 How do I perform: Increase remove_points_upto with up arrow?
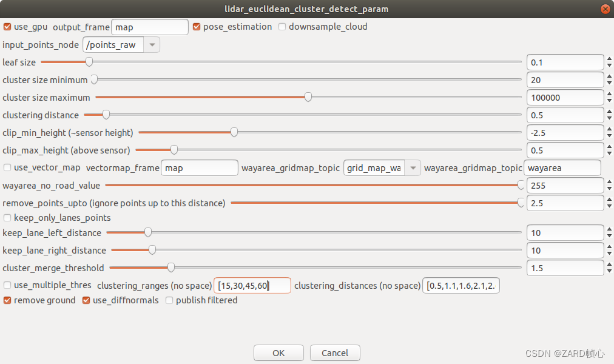coord(609,200)
